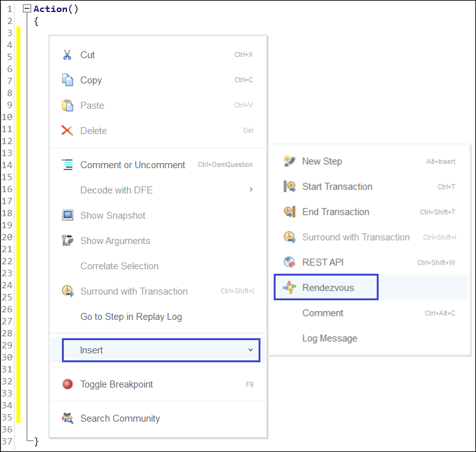Select Go to Step in Replay Log
The height and width of the screenshot is (452, 476).
(x=131, y=317)
